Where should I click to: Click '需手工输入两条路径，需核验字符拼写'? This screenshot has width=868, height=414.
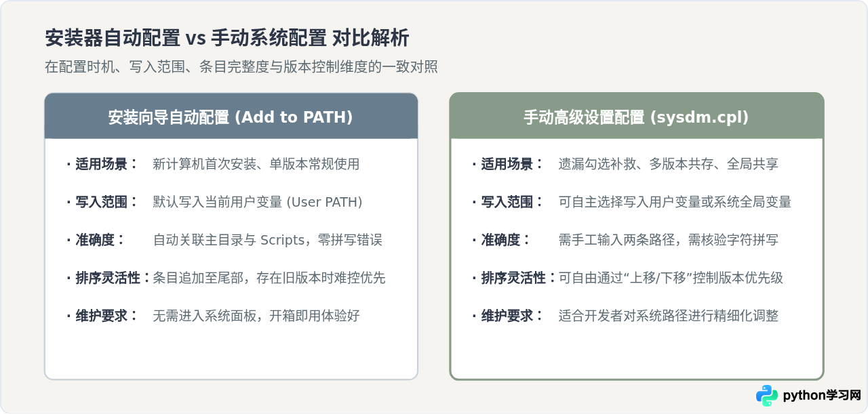coord(669,240)
